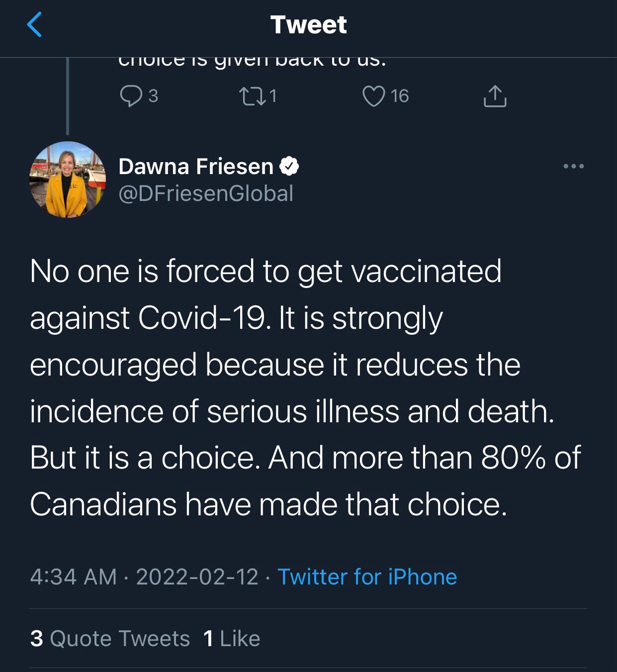Open the Twitter for iPhone source link
617x672 pixels.
(x=367, y=577)
